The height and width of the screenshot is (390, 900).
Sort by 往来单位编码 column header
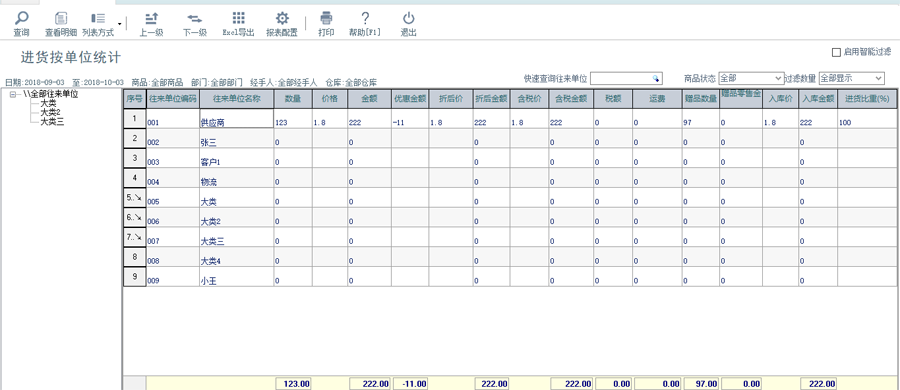172,98
